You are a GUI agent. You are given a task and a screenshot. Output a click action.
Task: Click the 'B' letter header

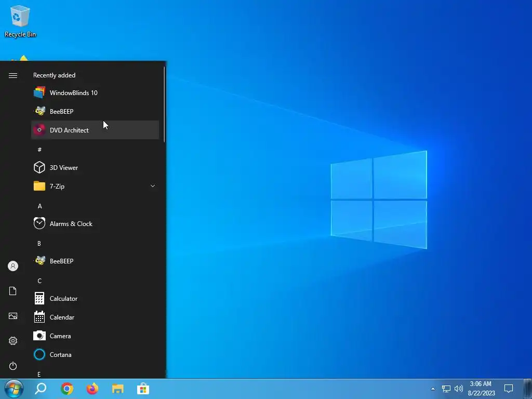(x=39, y=243)
